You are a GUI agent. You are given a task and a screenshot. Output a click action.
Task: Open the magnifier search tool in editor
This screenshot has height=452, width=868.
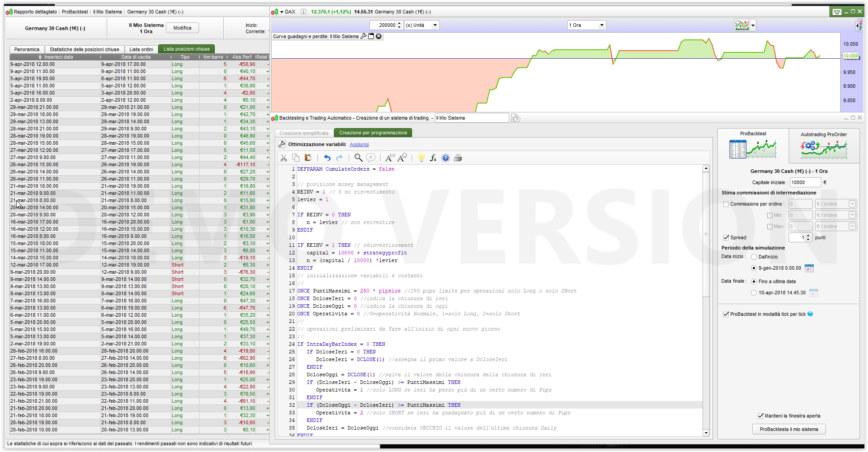(x=358, y=158)
